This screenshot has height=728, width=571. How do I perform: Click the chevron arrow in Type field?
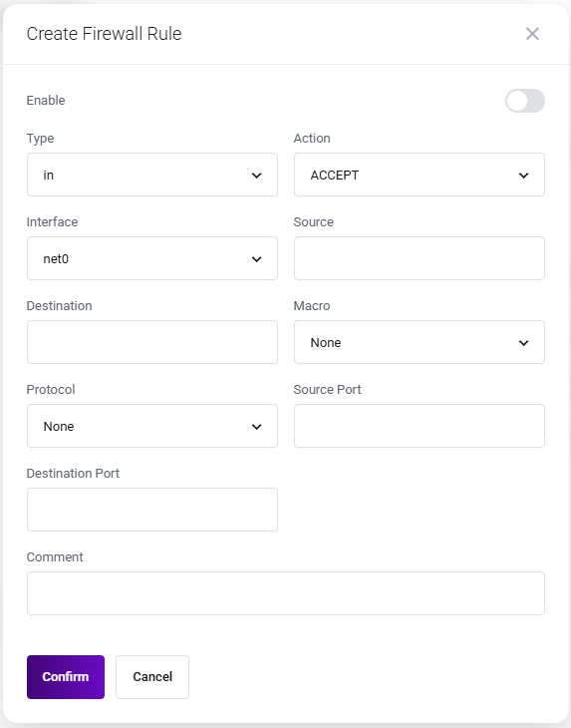pyautogui.click(x=256, y=176)
